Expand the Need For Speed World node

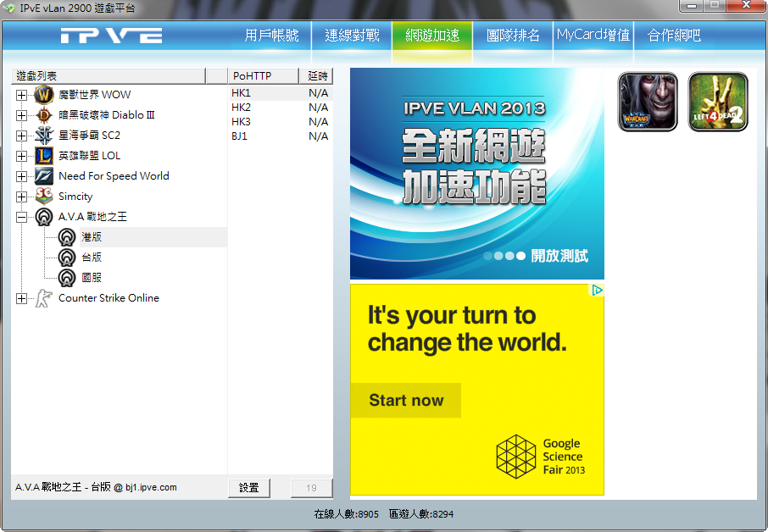21,176
